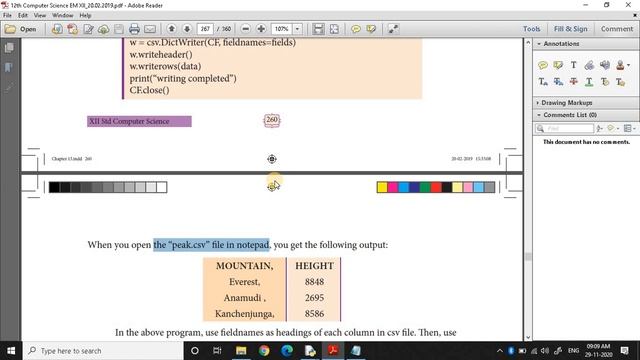Open the Bookmarks side panel
Image resolution: width=640 pixels, height=360 pixels.
tap(9, 67)
